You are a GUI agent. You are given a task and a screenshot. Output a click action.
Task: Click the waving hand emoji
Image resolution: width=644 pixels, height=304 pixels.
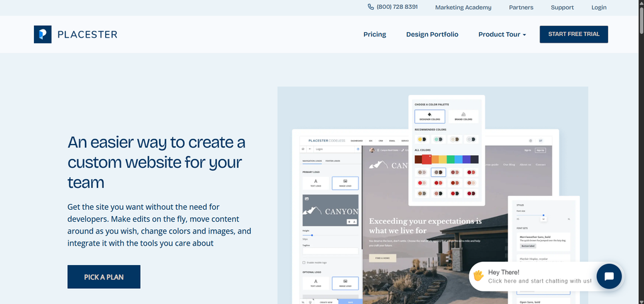(478, 276)
